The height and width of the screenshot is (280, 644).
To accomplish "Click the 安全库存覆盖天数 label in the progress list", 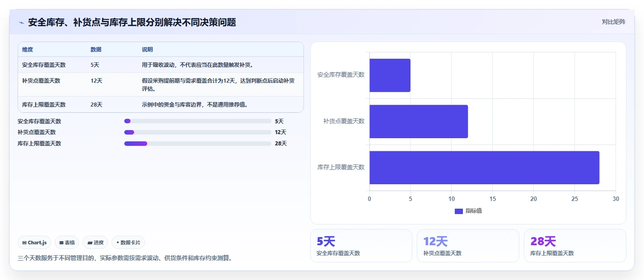I will point(39,121).
